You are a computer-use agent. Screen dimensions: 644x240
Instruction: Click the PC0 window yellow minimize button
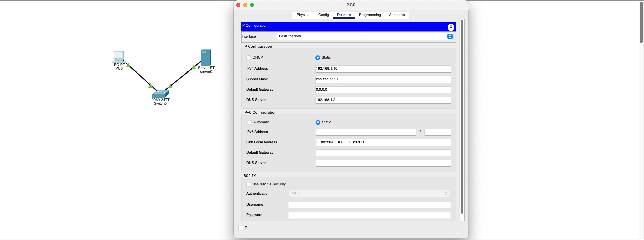tap(245, 5)
